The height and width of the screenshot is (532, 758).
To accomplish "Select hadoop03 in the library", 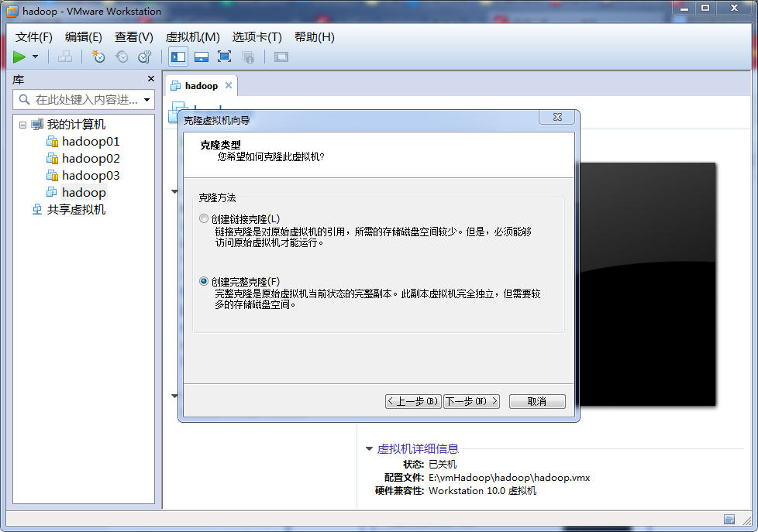I will [x=91, y=176].
